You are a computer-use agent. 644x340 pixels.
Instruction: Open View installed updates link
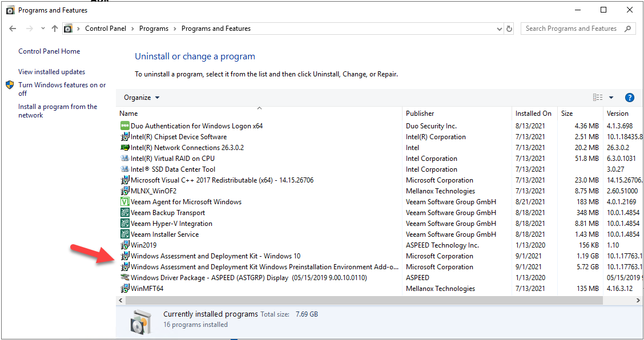52,72
